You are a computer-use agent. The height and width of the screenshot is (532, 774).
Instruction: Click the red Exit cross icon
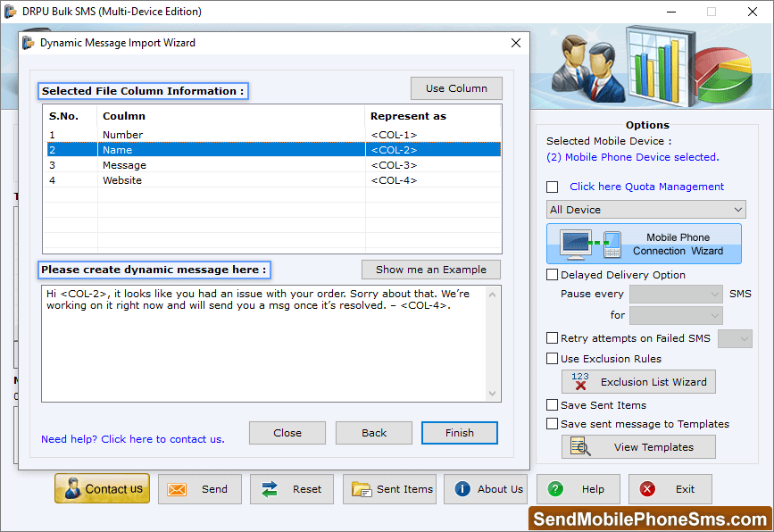click(647, 489)
